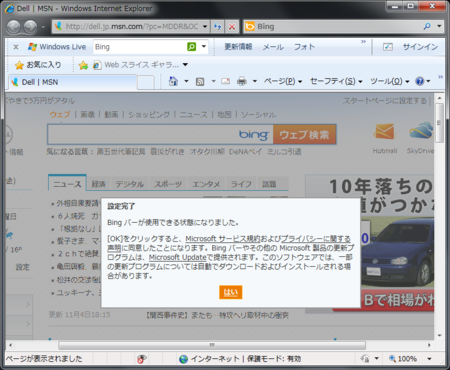Click はい button in the dialog
450x370 pixels.
click(x=231, y=292)
